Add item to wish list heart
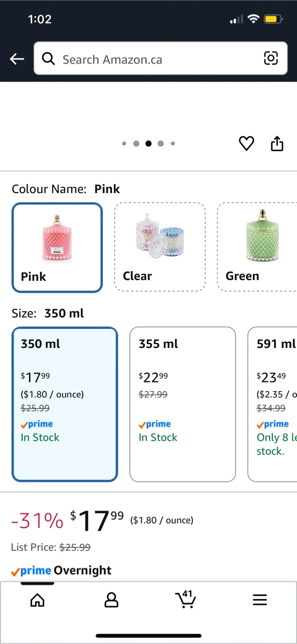 (246, 144)
